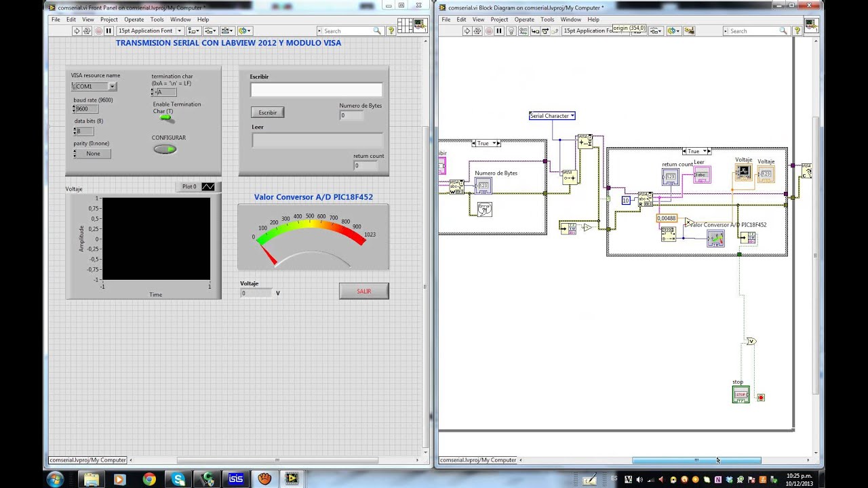868x488 pixels.
Task: Open Project menu in Block Diagram window
Action: pyautogui.click(x=499, y=20)
